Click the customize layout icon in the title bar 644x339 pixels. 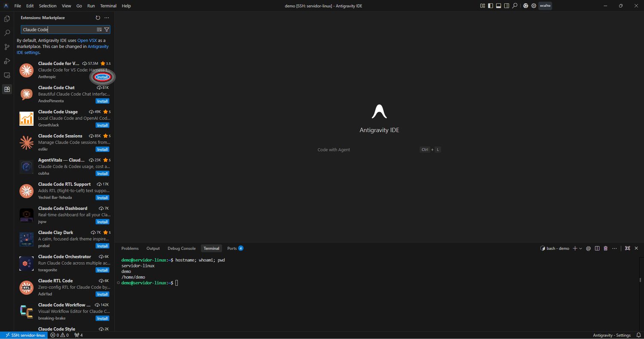click(x=483, y=6)
